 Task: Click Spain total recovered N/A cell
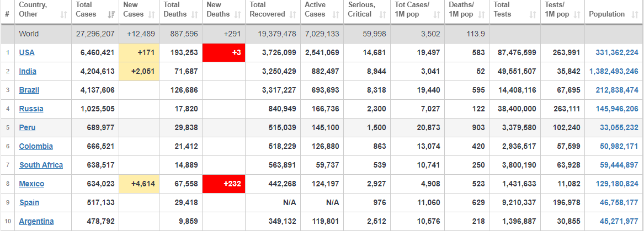[x=290, y=202]
